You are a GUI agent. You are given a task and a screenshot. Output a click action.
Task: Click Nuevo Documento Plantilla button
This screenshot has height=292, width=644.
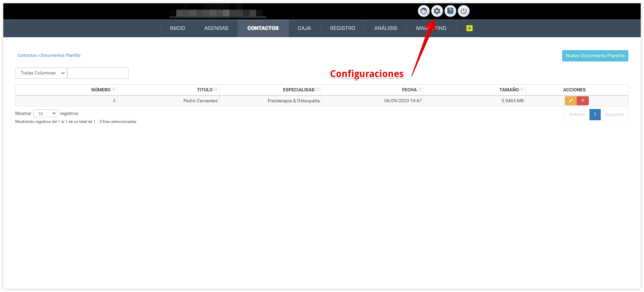coord(595,56)
